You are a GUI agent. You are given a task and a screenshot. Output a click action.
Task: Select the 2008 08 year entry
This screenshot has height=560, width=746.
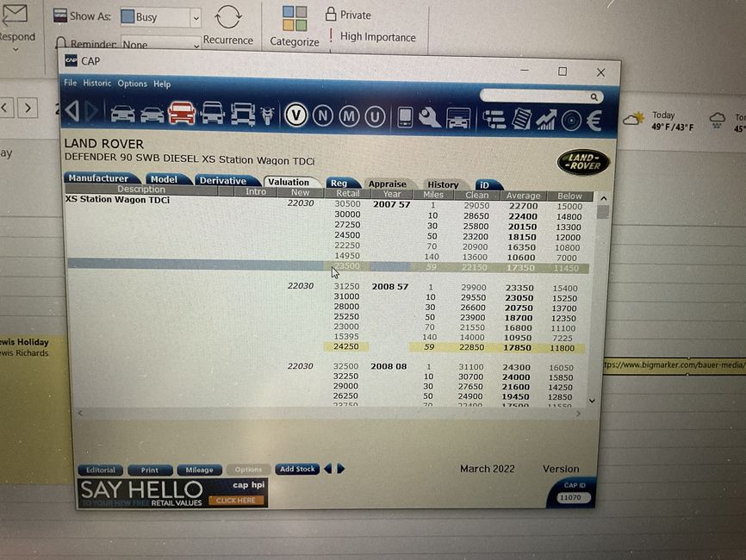click(389, 367)
